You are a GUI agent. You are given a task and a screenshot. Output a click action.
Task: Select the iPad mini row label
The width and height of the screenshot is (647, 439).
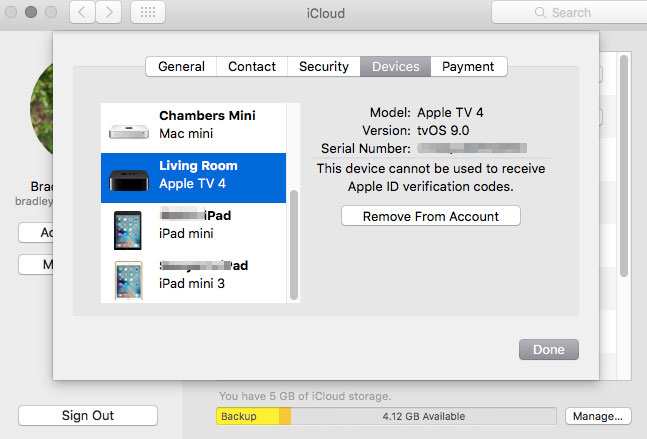(x=186, y=234)
